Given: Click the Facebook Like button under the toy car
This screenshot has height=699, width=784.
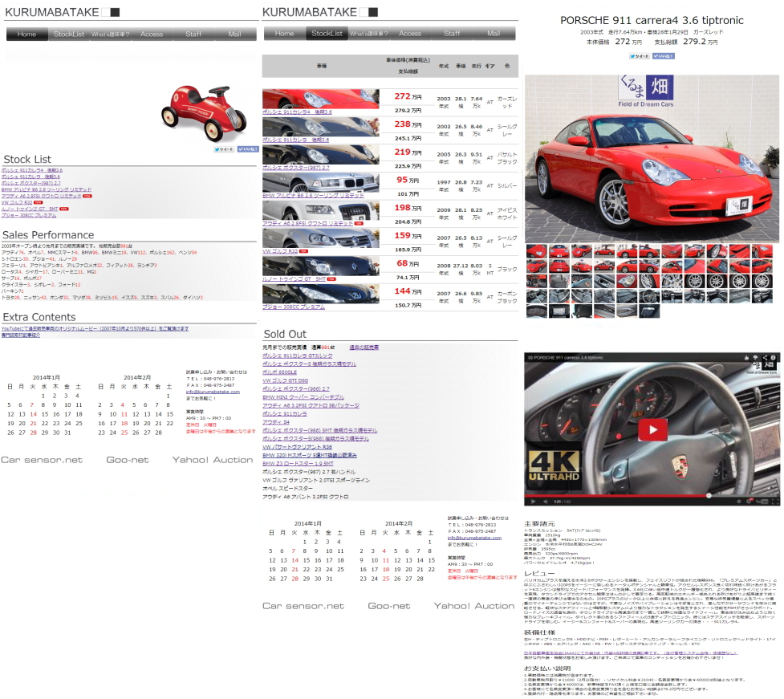Looking at the screenshot, I should click(x=247, y=149).
